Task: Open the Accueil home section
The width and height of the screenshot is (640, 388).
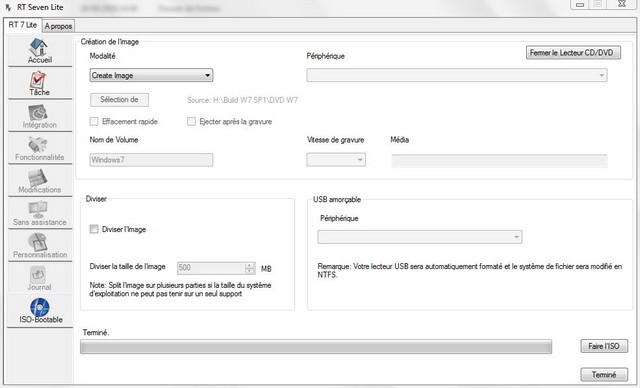Action: [40, 51]
